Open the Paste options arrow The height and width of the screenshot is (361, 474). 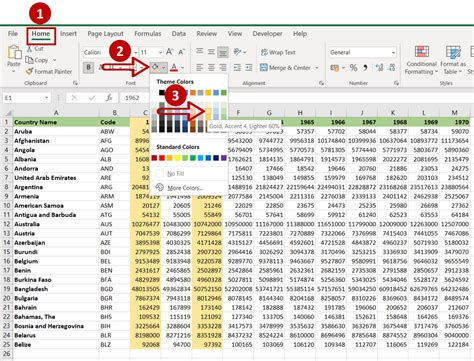14,71
